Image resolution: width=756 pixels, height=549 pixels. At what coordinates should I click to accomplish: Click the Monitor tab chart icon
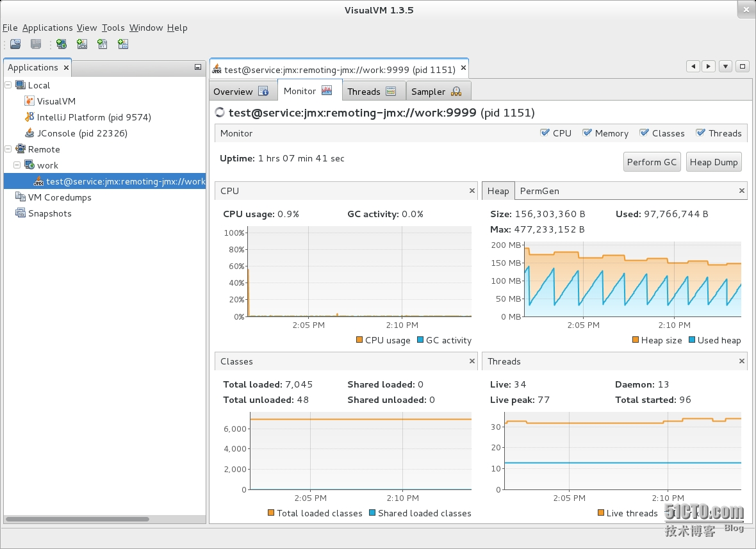coord(327,90)
